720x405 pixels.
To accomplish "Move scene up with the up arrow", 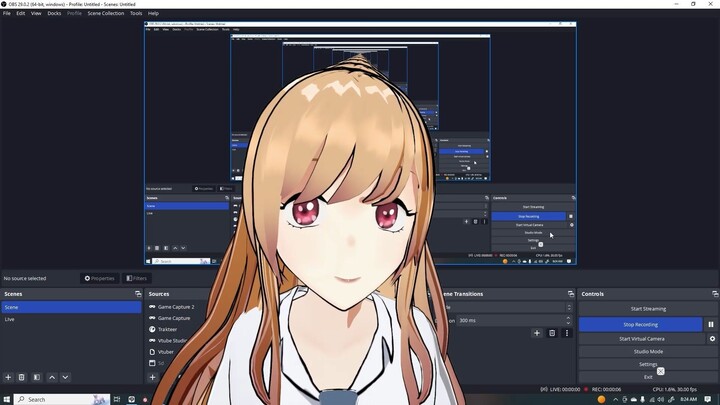I will click(x=52, y=377).
